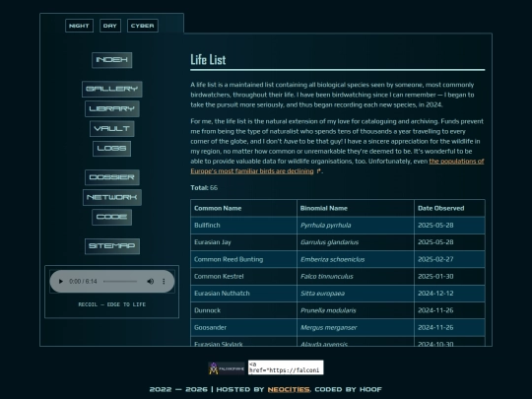Click the 0:00 / 6:14 time display
The image size is (532, 399).
tap(83, 281)
